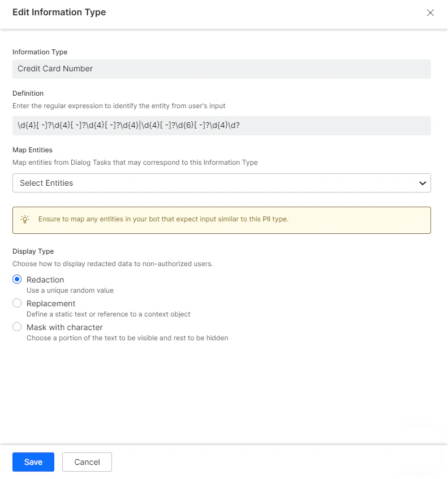448x479 pixels.
Task: Click the regex Definition field
Action: point(222,125)
